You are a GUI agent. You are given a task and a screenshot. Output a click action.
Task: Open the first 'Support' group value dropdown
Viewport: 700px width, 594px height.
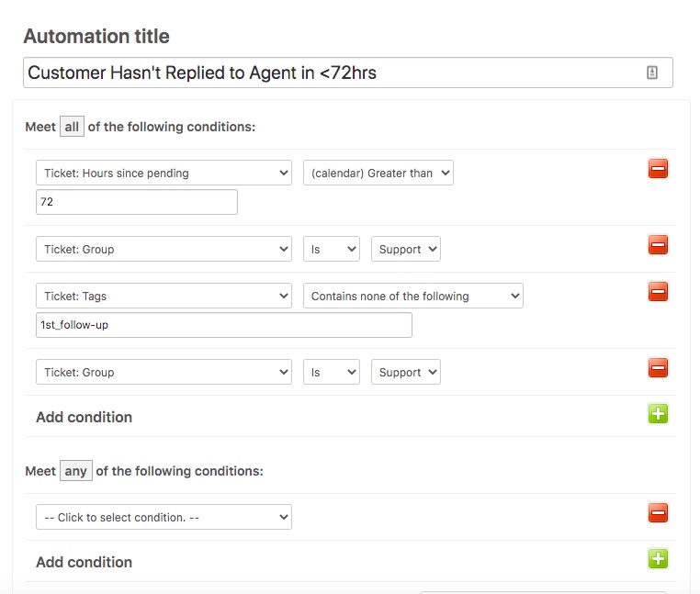[x=405, y=249]
